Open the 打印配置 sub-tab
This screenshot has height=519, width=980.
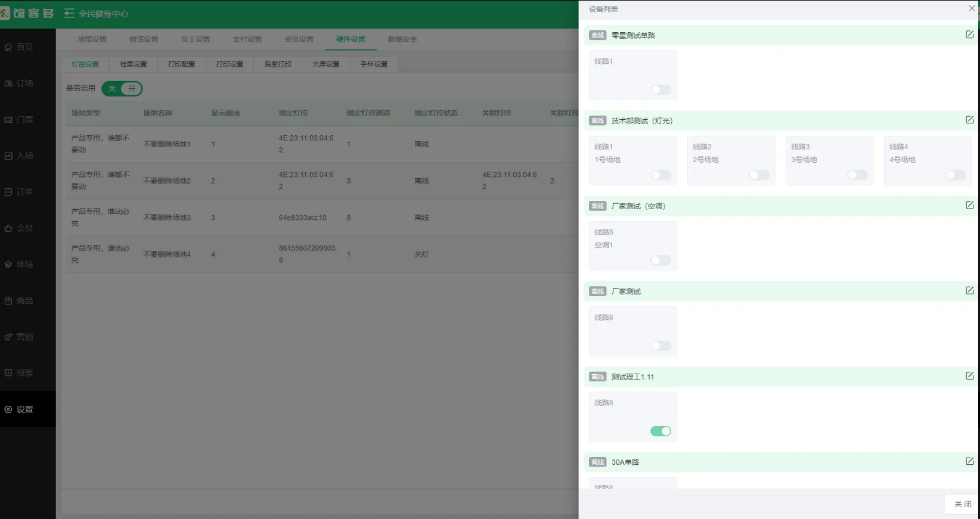181,64
